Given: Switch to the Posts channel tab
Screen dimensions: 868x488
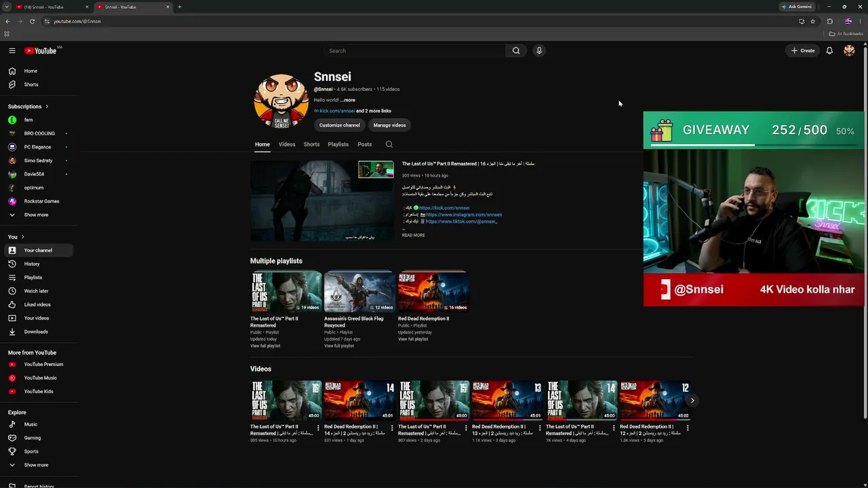Looking at the screenshot, I should [x=365, y=144].
